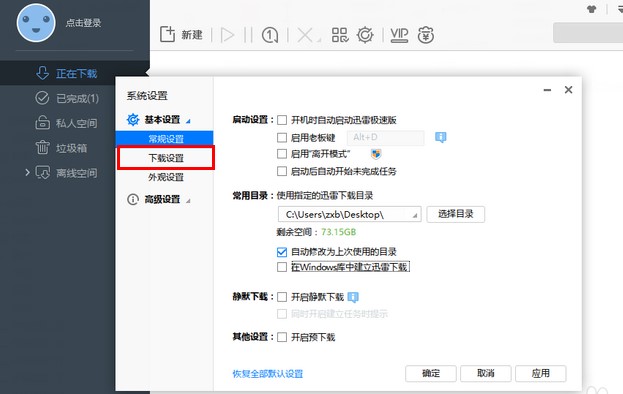Click the 应用 button
The width and height of the screenshot is (623, 394).
click(540, 373)
